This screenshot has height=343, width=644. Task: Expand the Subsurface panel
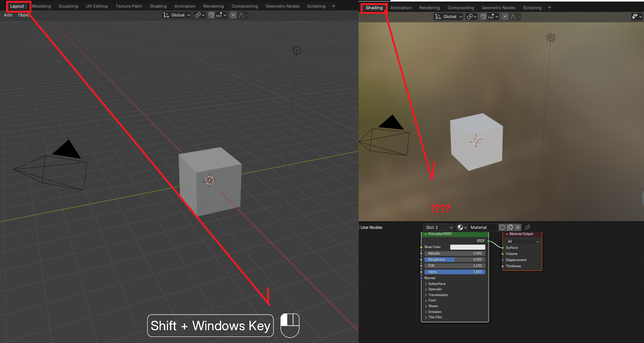coord(435,284)
